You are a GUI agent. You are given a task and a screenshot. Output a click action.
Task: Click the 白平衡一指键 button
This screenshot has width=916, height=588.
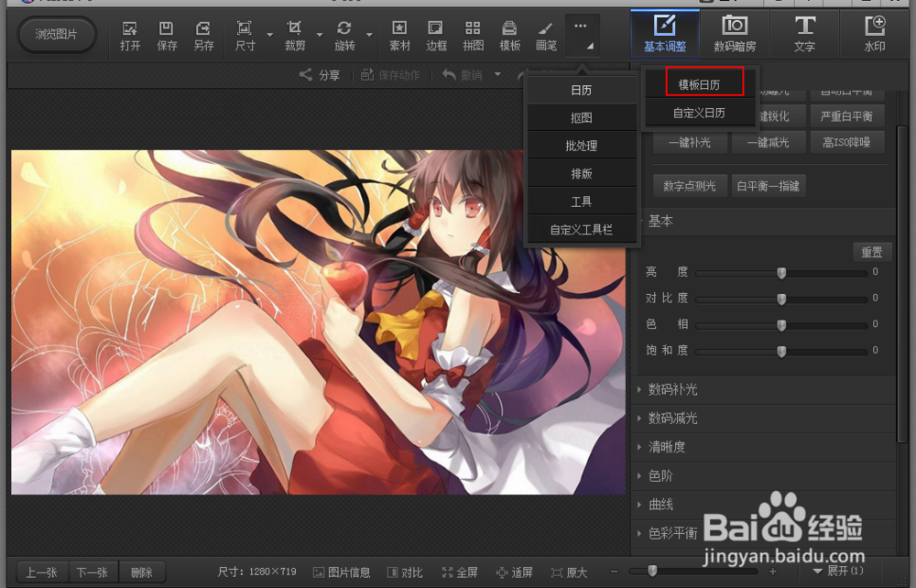[x=769, y=186]
